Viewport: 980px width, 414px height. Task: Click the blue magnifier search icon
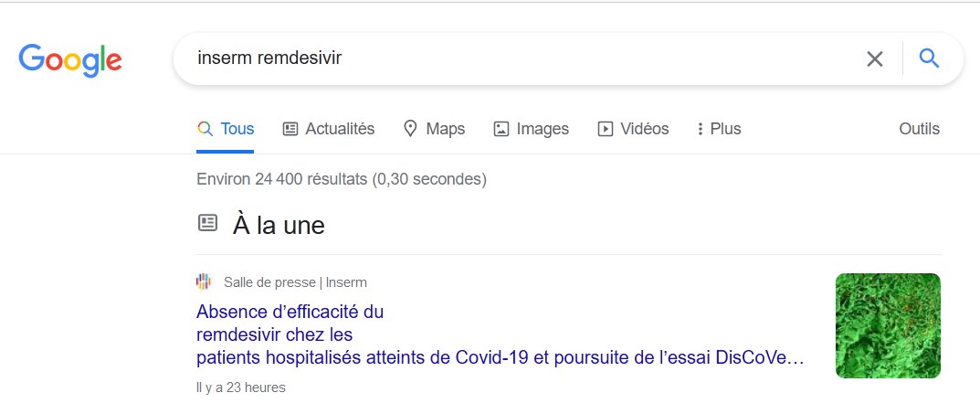930,58
